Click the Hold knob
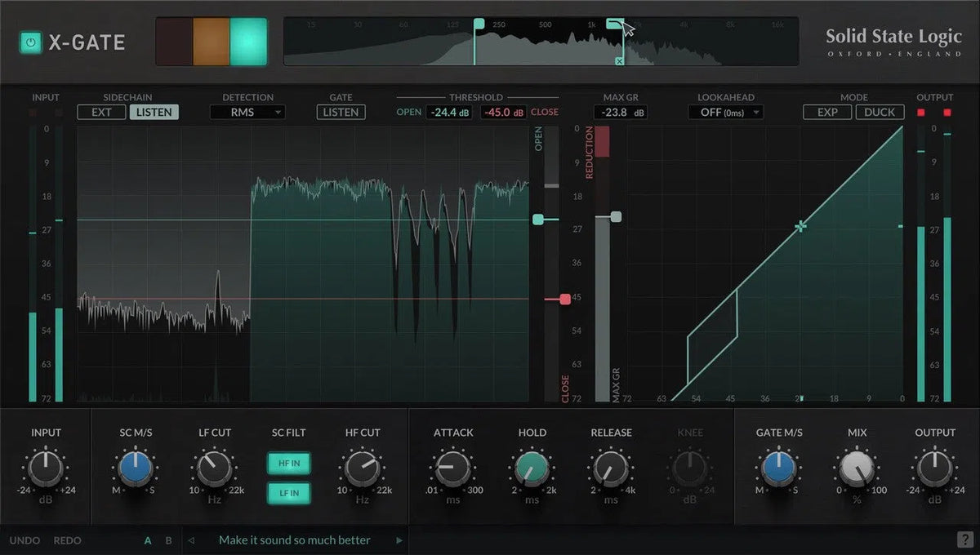Viewport: 980px width, 555px height. point(532,469)
